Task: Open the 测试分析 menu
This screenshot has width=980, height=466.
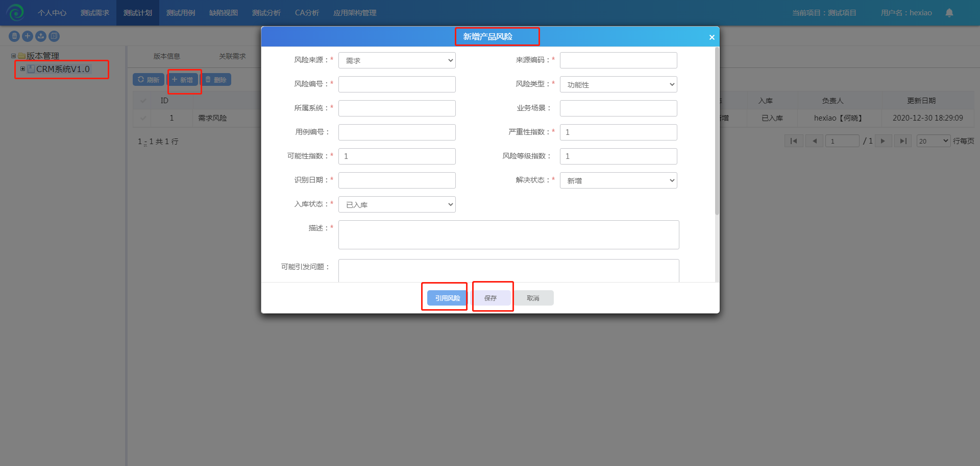Action: tap(266, 13)
